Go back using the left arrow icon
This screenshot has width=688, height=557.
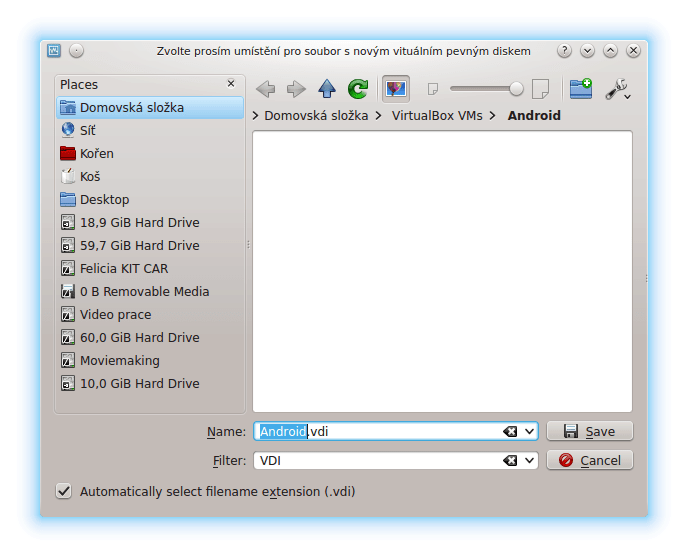(x=265, y=89)
